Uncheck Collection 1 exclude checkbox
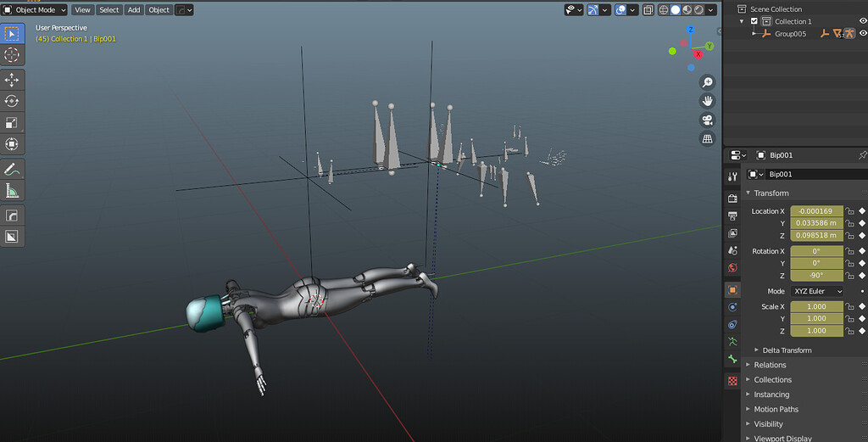Screen dimensions: 868x442 pos(754,21)
